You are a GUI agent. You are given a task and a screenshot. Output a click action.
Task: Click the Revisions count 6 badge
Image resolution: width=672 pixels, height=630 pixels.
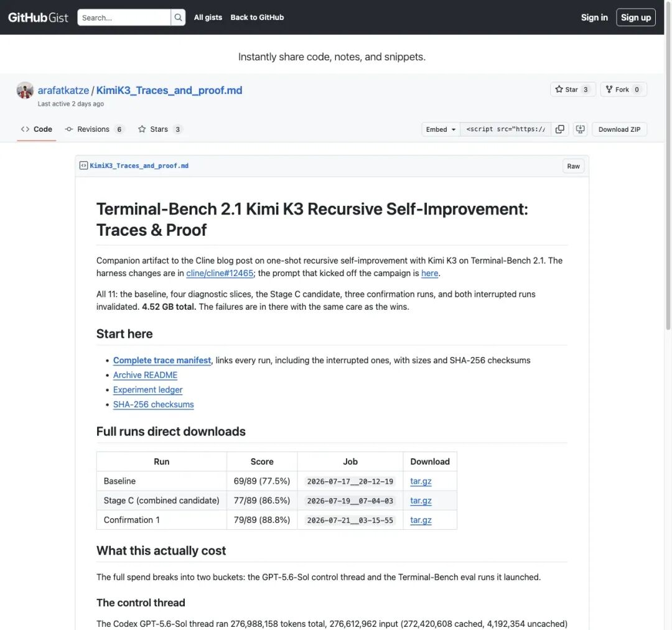pyautogui.click(x=119, y=129)
